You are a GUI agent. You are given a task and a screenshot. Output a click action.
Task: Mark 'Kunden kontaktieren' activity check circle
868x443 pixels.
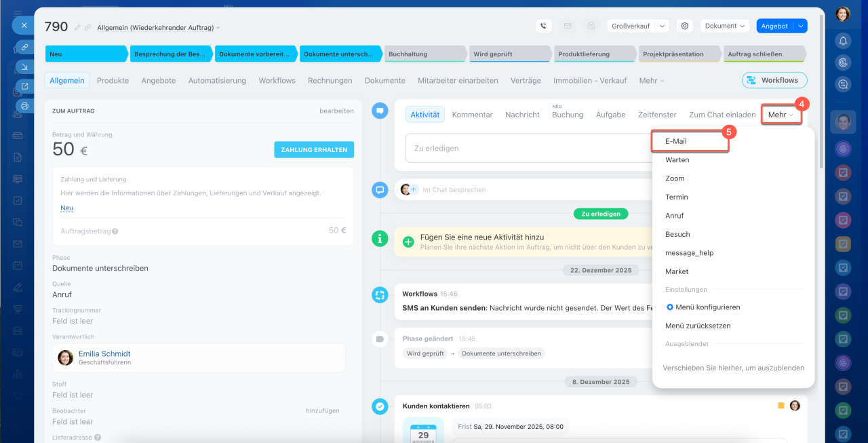pos(380,406)
